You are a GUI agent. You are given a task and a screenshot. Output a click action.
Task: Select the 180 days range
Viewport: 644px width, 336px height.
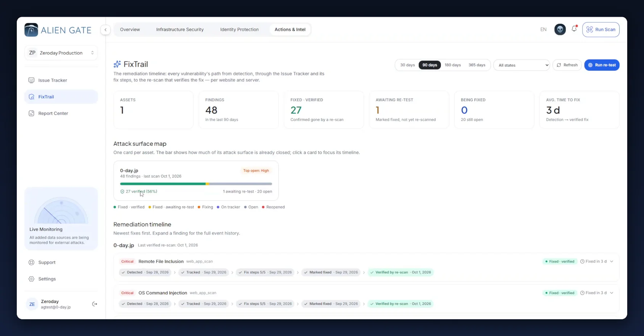(x=452, y=65)
